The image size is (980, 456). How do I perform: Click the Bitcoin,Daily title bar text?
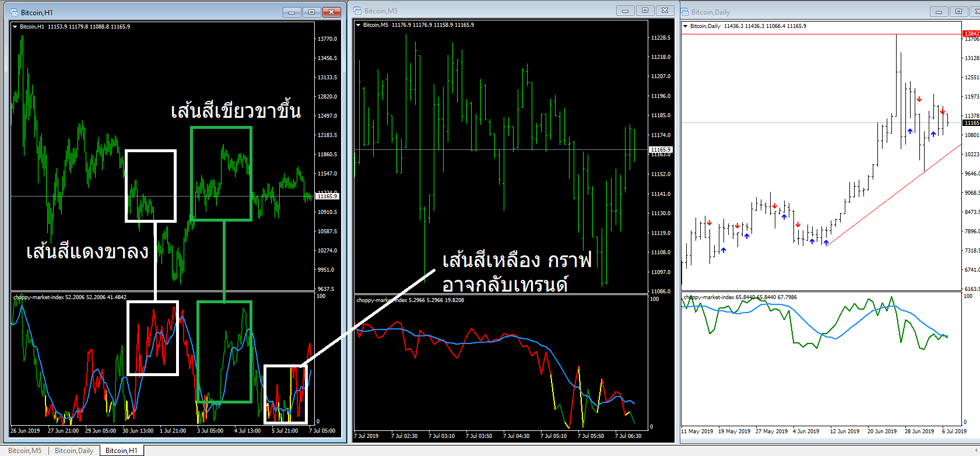[710, 12]
